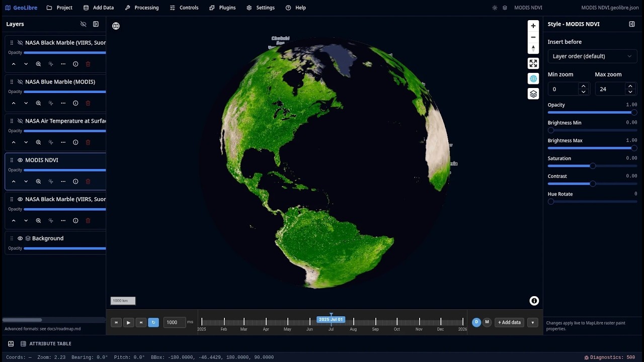644x362 pixels.
Task: Zoom to the MODIS NDVI layer
Action: [x=38, y=182]
